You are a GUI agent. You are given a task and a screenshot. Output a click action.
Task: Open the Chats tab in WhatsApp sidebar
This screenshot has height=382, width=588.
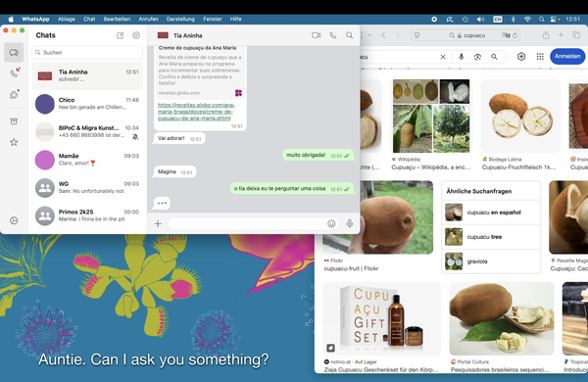[14, 53]
